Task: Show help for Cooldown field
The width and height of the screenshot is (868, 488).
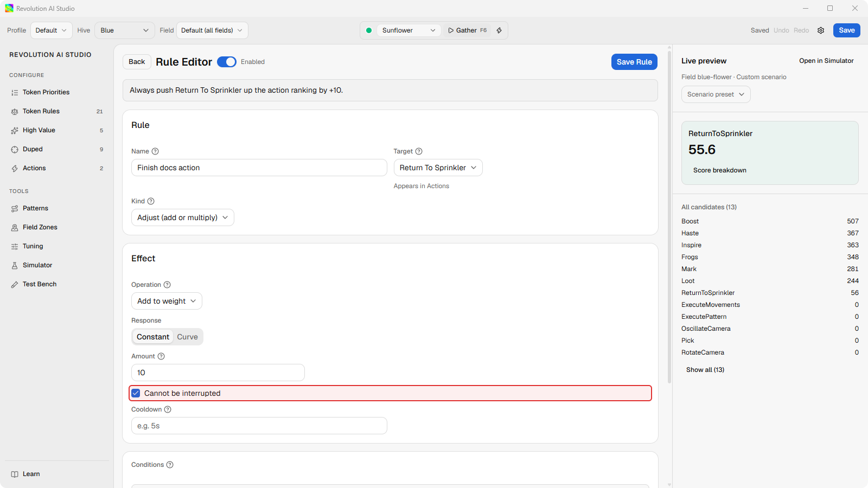Action: pyautogui.click(x=168, y=409)
